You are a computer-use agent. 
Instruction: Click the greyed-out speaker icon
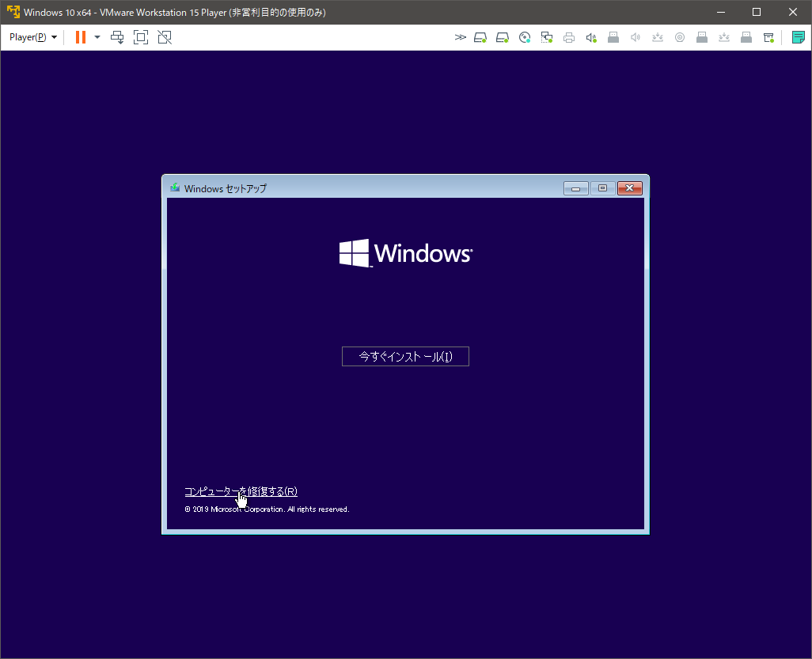[636, 37]
